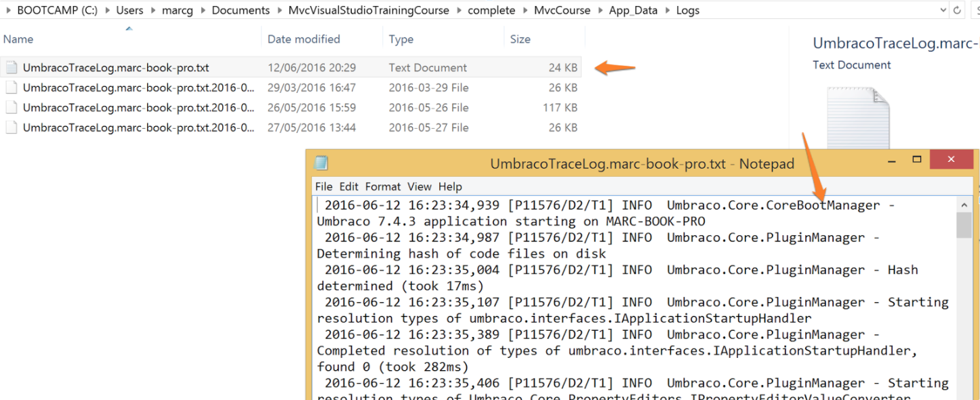Select the log file dated 27/05/2016 13:44
980x400 pixels.
[139, 127]
